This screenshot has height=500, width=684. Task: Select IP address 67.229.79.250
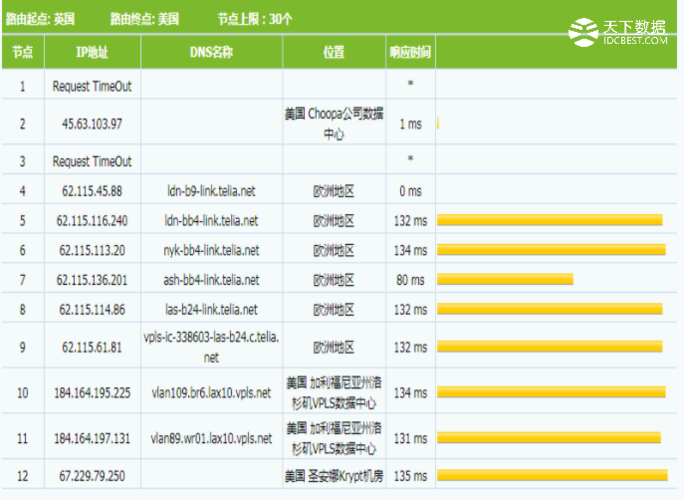[92, 476]
